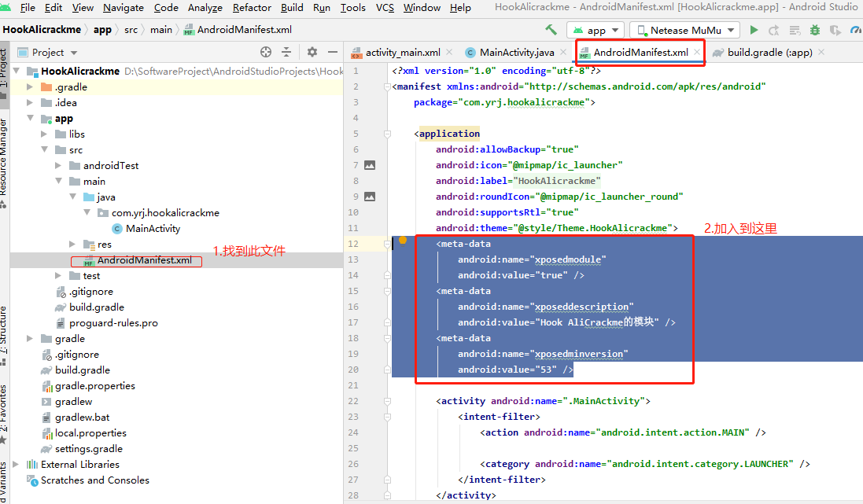Open the app run configuration dropdown

click(596, 30)
